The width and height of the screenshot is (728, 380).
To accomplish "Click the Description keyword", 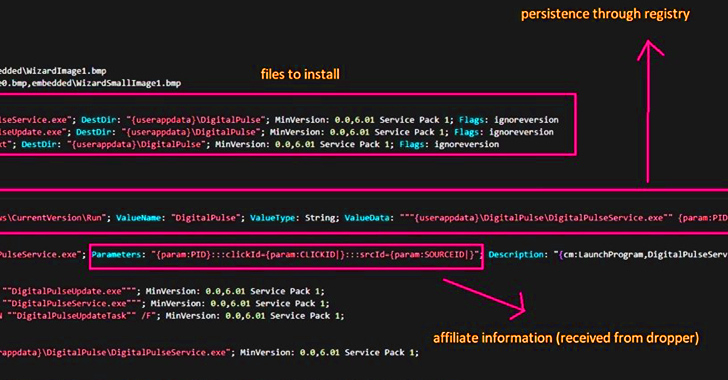I will coord(516,255).
